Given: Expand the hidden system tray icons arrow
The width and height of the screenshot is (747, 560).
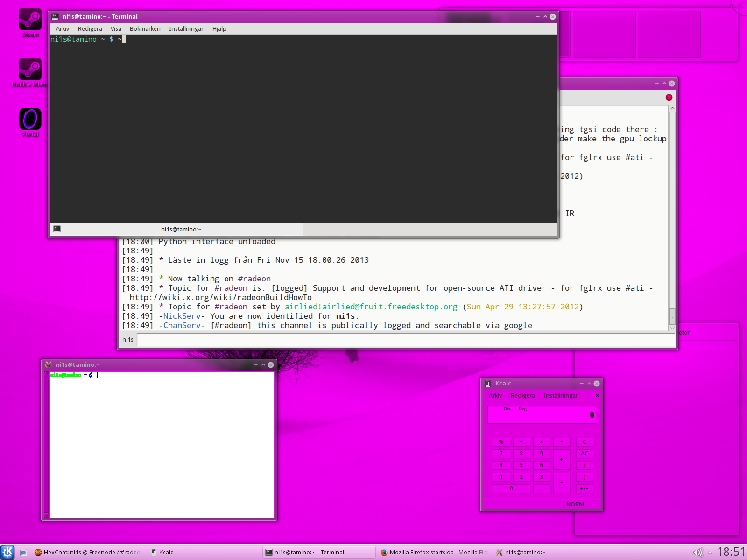Looking at the screenshot, I should pos(710,553).
